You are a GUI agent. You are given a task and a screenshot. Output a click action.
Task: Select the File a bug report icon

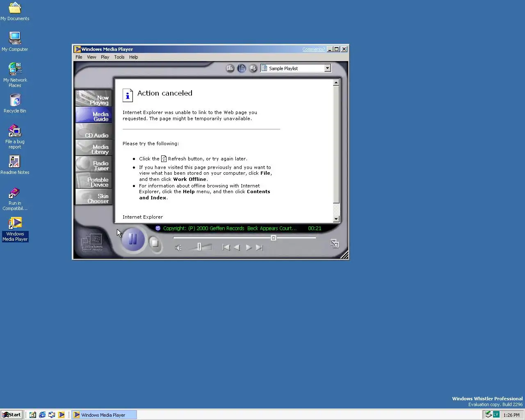[15, 137]
